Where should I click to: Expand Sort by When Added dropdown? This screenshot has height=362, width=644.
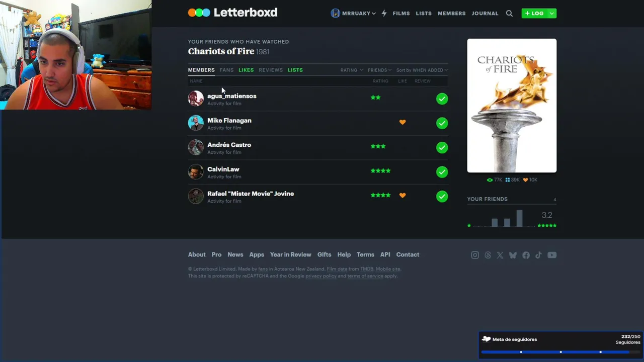click(x=422, y=70)
